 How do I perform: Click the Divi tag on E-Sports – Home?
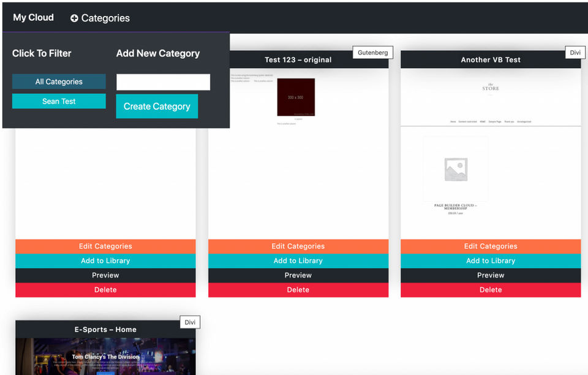tap(190, 322)
